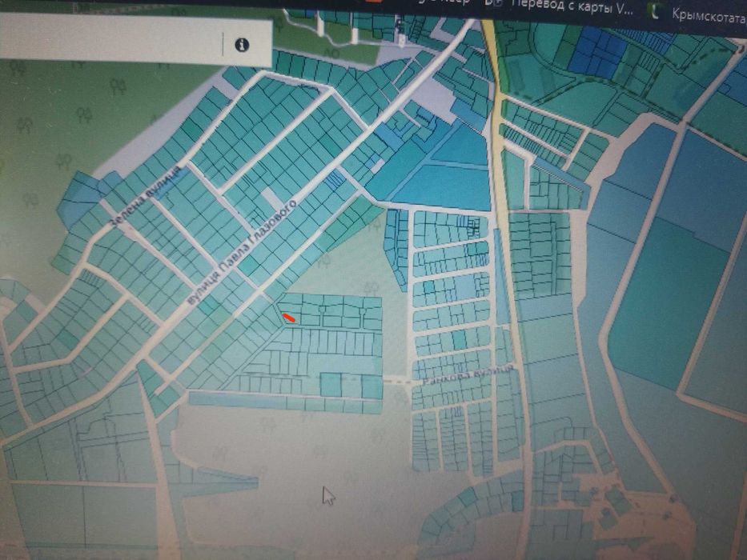Click the 'Ранкова вулиця' street label
Viewport: 747px width, 560px height.
point(469,374)
